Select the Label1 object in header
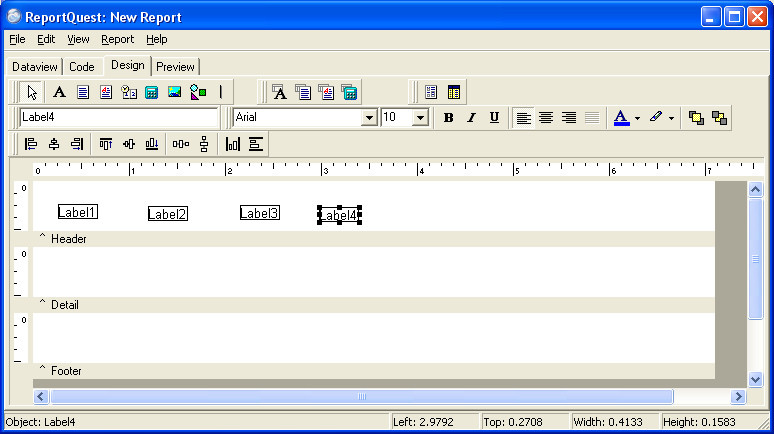The width and height of the screenshot is (774, 434). pyautogui.click(x=77, y=212)
